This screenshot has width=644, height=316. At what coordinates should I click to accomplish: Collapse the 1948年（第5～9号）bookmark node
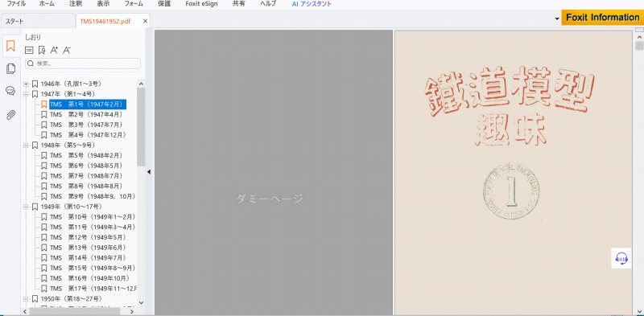click(x=26, y=146)
